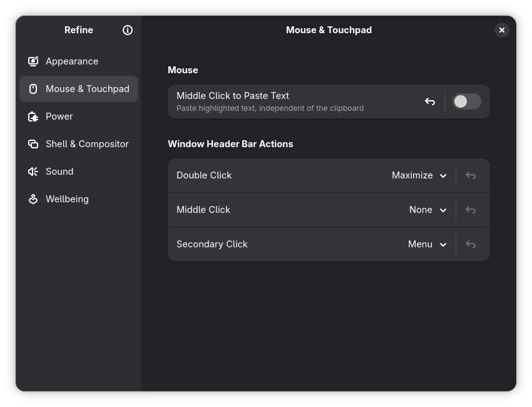532x407 pixels.
Task: Close the Refine window
Action: (x=501, y=30)
